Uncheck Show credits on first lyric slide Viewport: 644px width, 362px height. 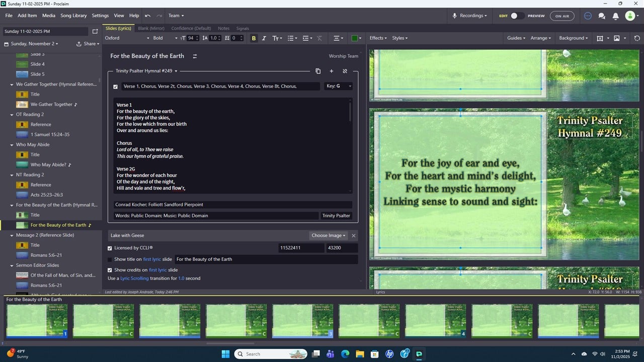point(110,270)
